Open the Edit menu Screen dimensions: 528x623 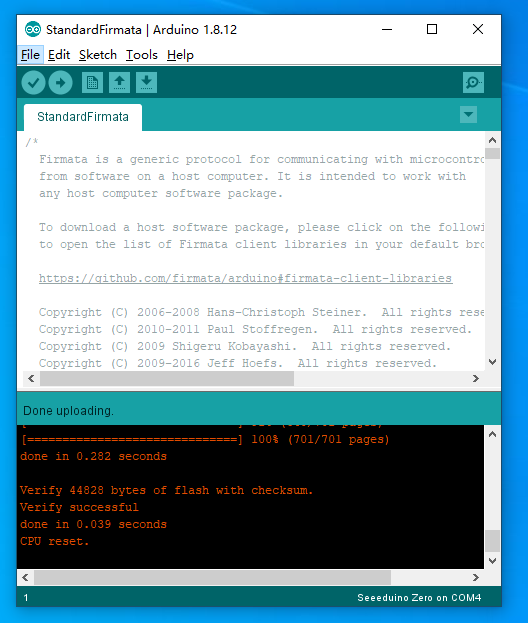59,55
